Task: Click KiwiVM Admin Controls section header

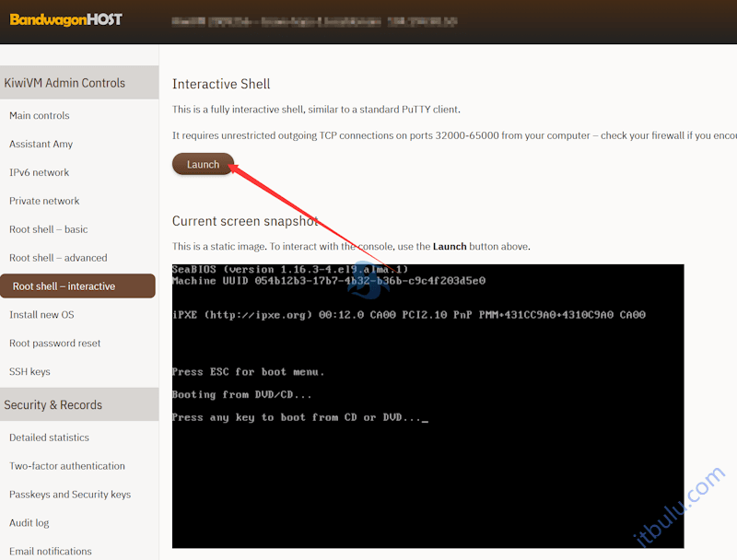Action: pyautogui.click(x=64, y=83)
